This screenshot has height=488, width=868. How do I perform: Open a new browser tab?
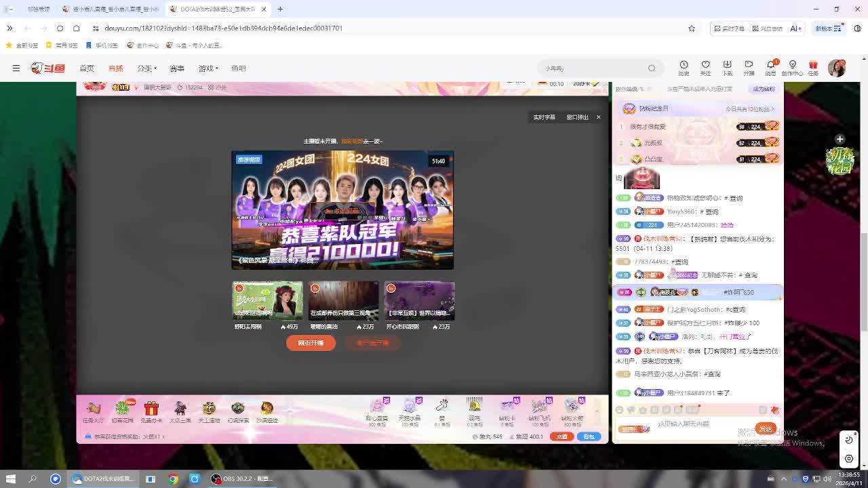[280, 9]
